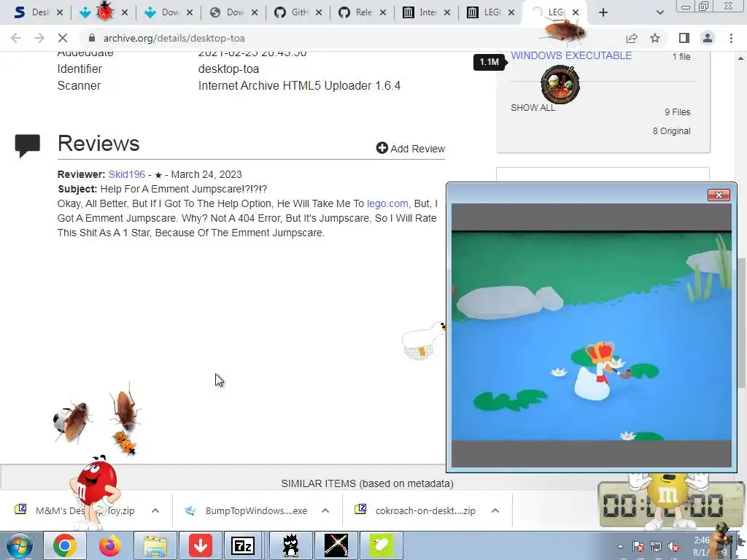Open the green goose taskbar app
The width and height of the screenshot is (747, 560).
click(381, 545)
